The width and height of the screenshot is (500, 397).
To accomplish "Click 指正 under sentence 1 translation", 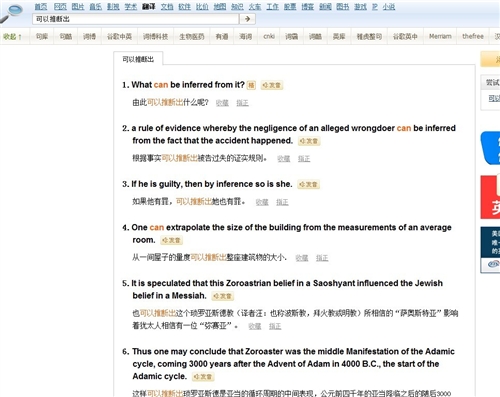I will coord(242,103).
